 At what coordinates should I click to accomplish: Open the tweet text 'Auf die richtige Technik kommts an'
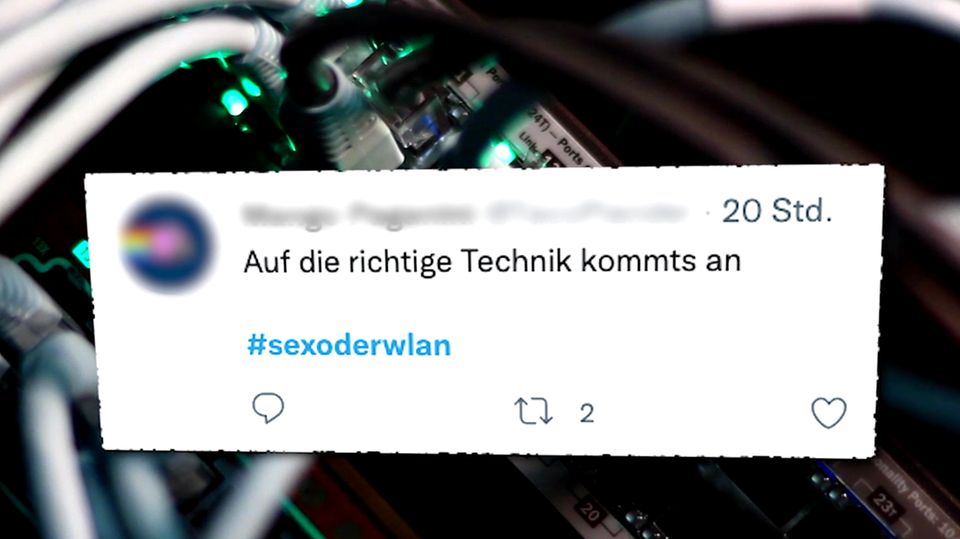492,262
